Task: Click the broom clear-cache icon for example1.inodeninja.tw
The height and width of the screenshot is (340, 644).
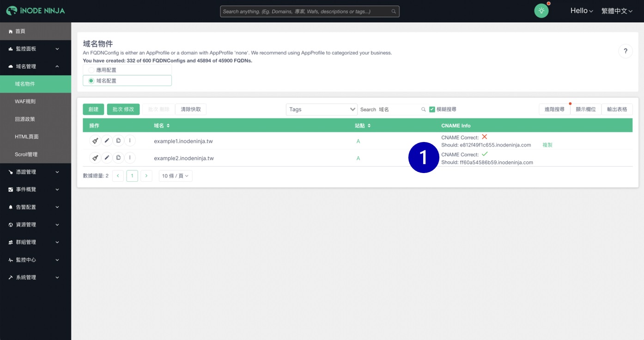Action: [x=95, y=141]
